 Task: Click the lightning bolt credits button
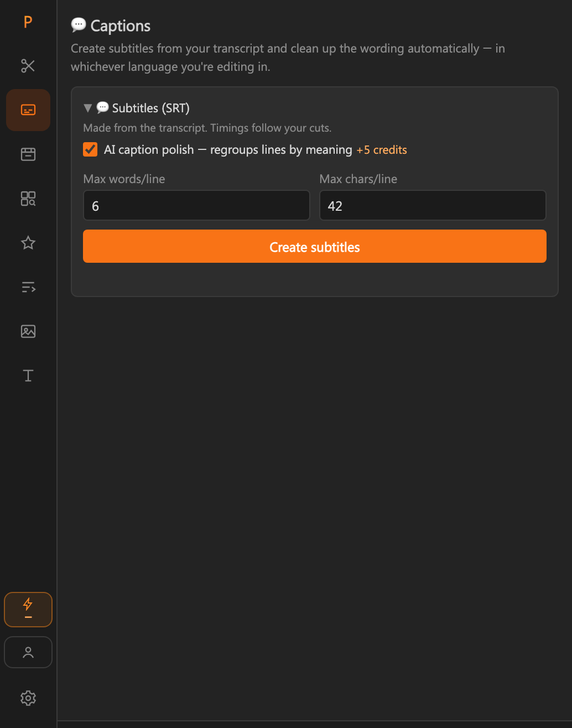coord(28,610)
